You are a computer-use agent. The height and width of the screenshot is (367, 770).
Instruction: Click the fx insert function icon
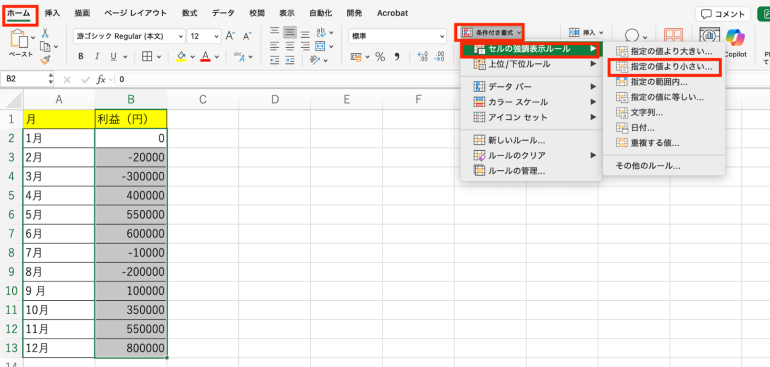(101, 79)
